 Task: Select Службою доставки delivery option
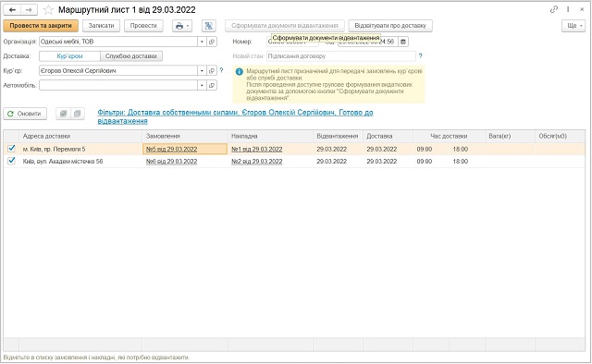point(131,55)
